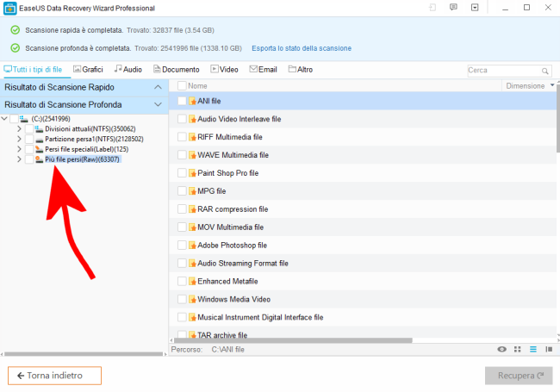
Task: Check the (C:)(2541996) tree checkbox
Action: click(14, 119)
